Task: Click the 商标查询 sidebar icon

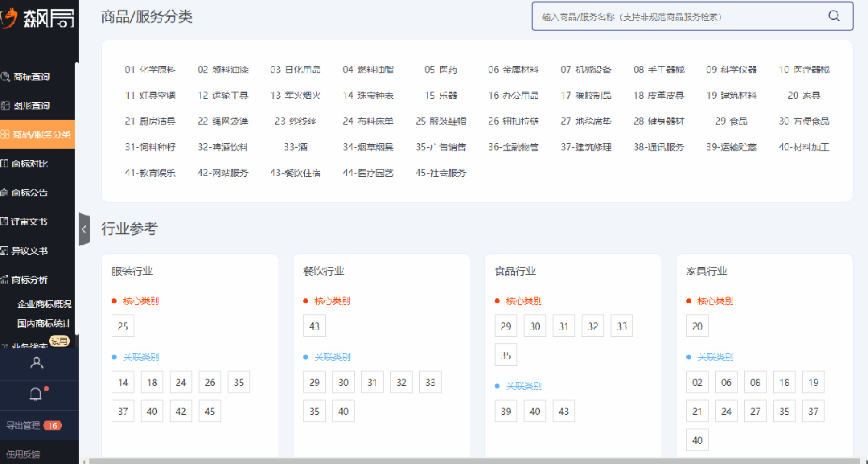Action: (x=5, y=77)
